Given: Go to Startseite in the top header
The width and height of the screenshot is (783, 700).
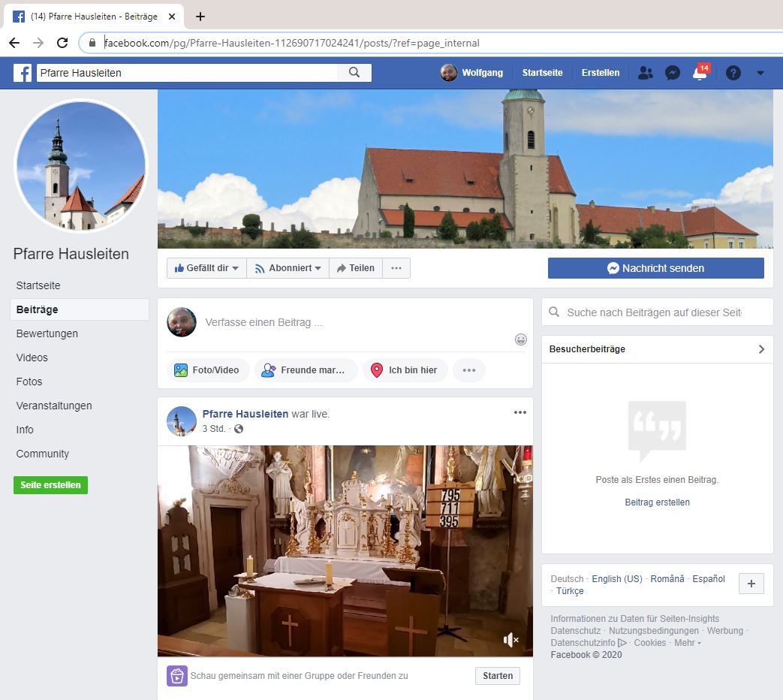Looking at the screenshot, I should 542,73.
